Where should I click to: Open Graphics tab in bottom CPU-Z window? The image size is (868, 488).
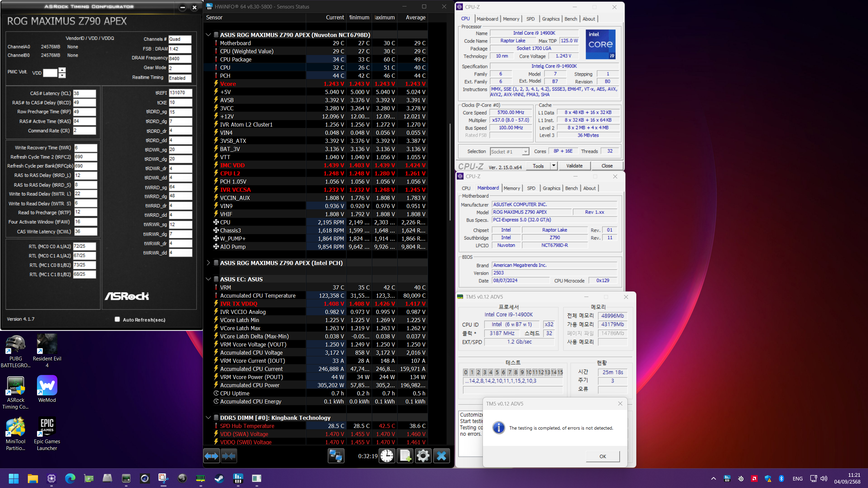(x=551, y=188)
